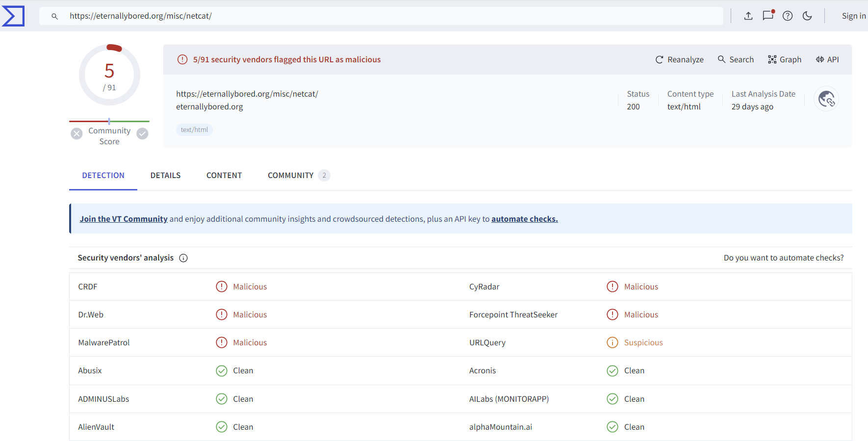
Task: Click the API button
Action: pyautogui.click(x=827, y=59)
